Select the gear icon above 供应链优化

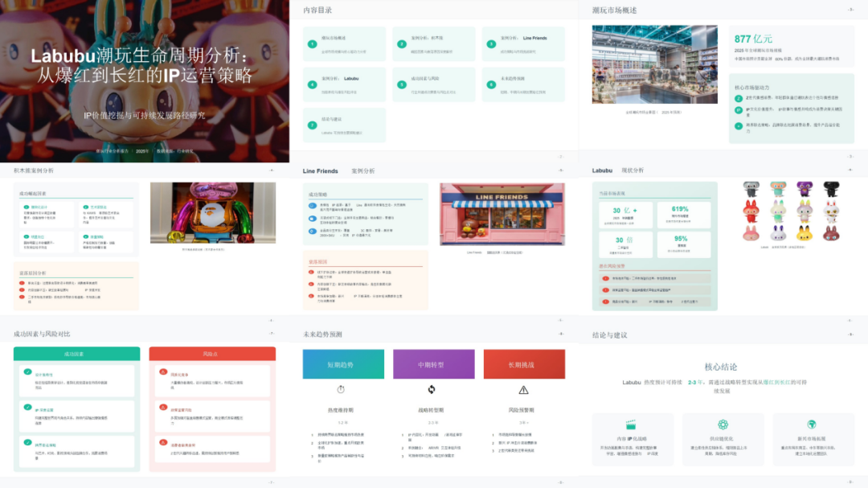click(x=723, y=424)
